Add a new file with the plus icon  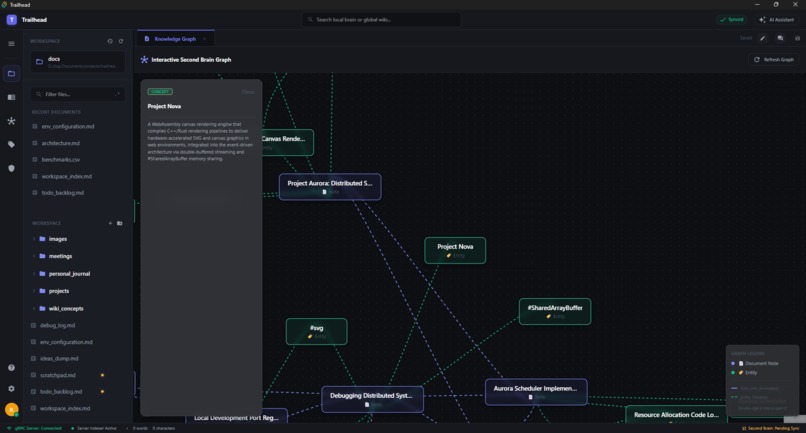[110, 223]
